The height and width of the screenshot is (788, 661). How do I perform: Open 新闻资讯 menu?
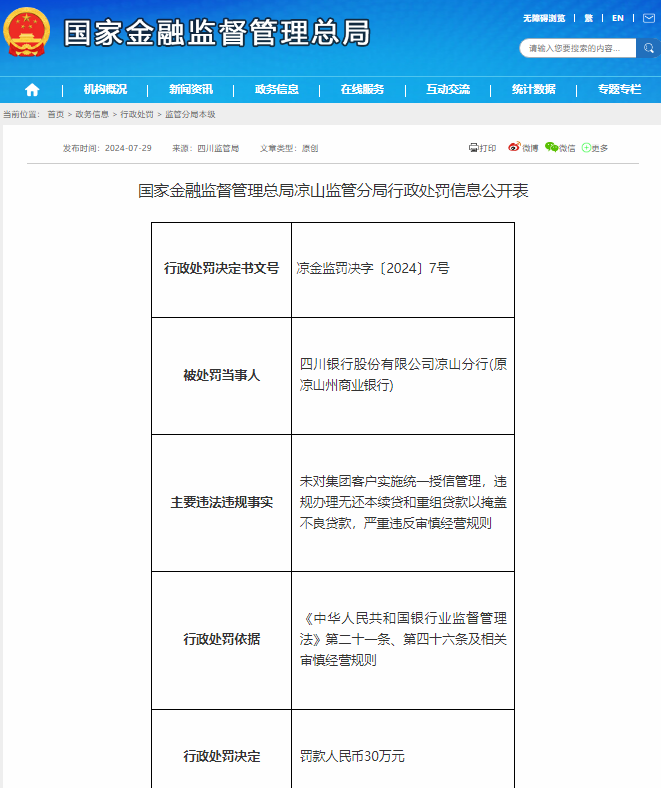click(x=191, y=89)
